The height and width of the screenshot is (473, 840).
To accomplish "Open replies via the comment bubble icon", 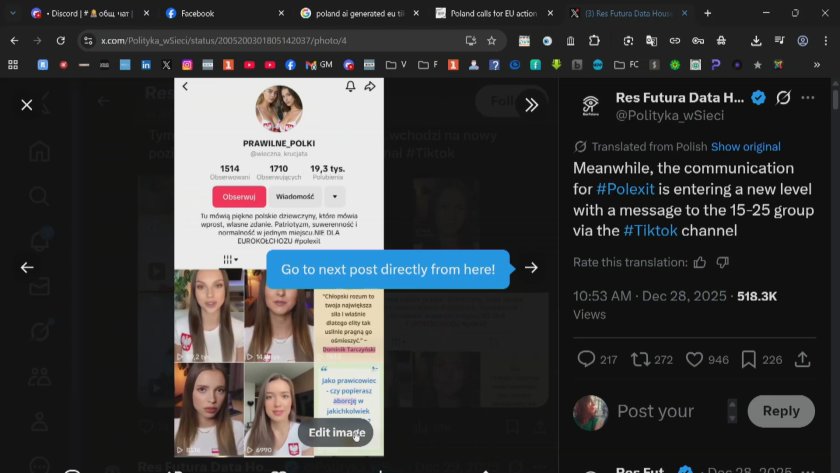I will click(586, 360).
